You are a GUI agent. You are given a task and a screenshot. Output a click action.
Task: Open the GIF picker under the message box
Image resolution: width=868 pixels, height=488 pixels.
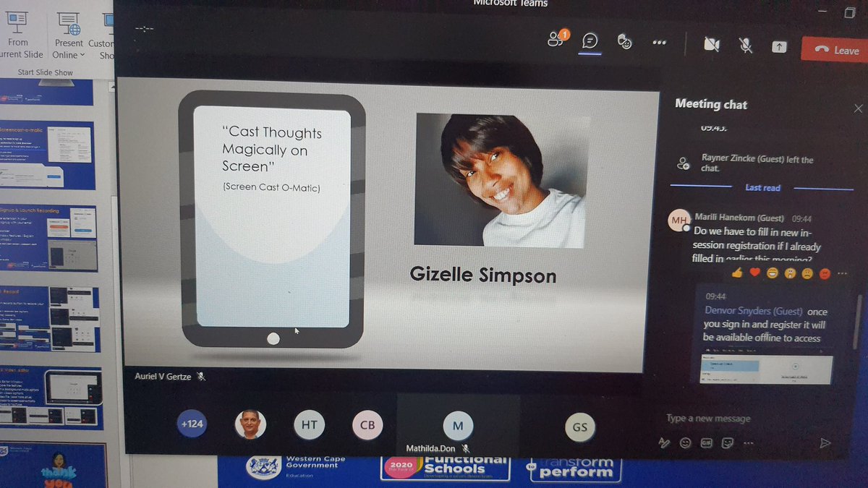pos(706,443)
